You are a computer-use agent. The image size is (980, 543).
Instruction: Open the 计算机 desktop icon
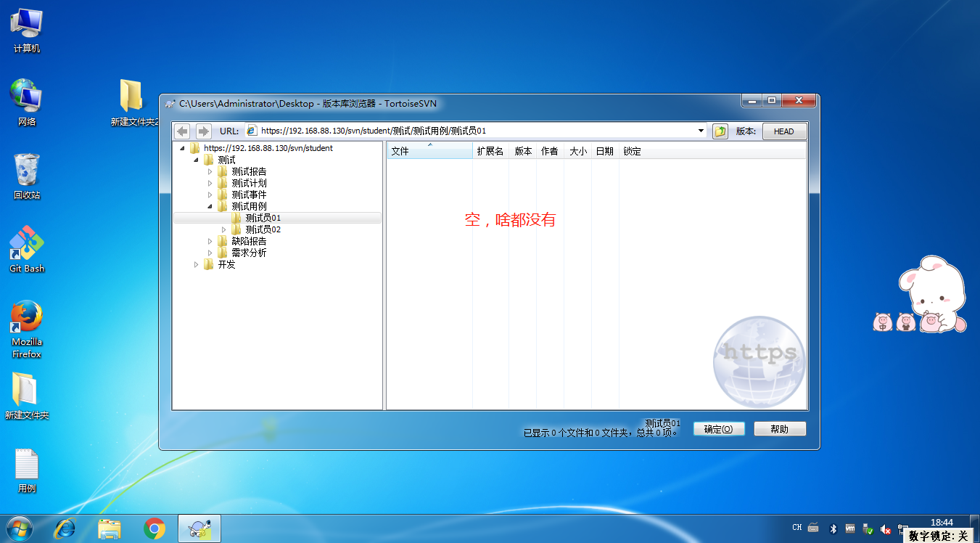click(x=27, y=30)
